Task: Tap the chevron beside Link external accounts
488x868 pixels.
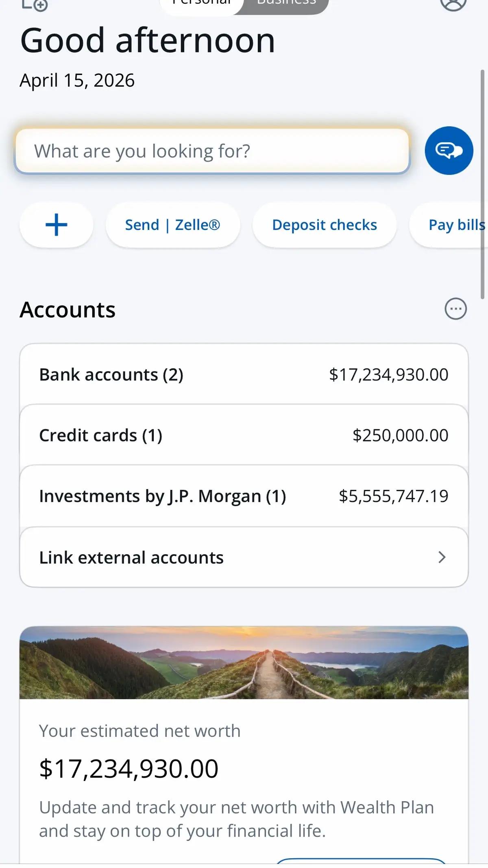Action: pyautogui.click(x=442, y=557)
